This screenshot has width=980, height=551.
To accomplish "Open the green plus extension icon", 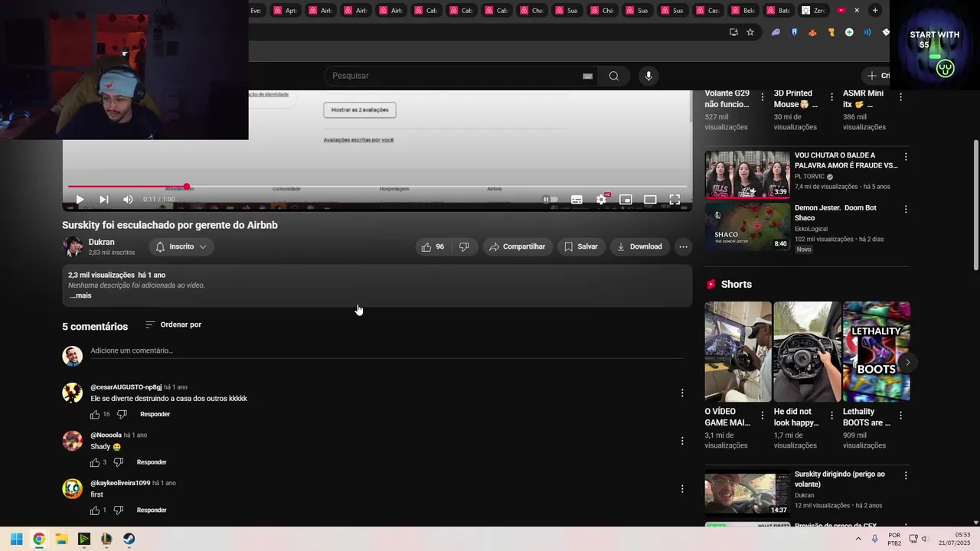I will [x=849, y=32].
